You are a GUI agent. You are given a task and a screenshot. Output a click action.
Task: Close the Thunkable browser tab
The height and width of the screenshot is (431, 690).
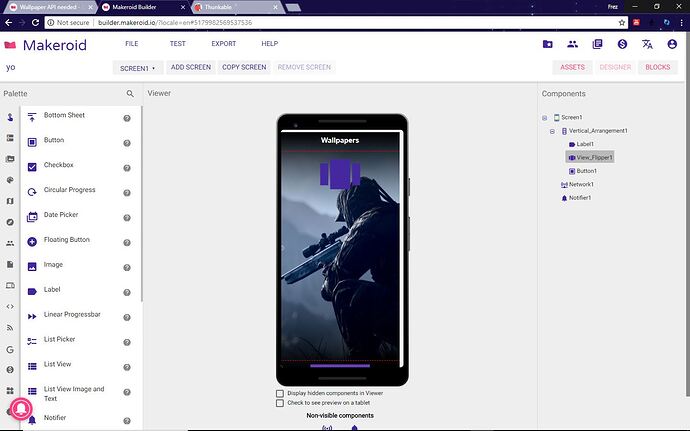[x=275, y=7]
